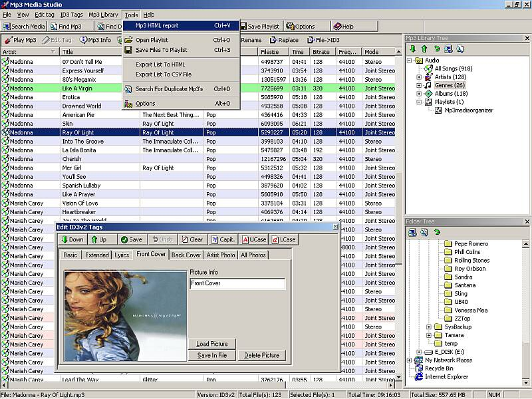The image size is (532, 399).
Task: Open the Lyrics tab
Action: 122,255
